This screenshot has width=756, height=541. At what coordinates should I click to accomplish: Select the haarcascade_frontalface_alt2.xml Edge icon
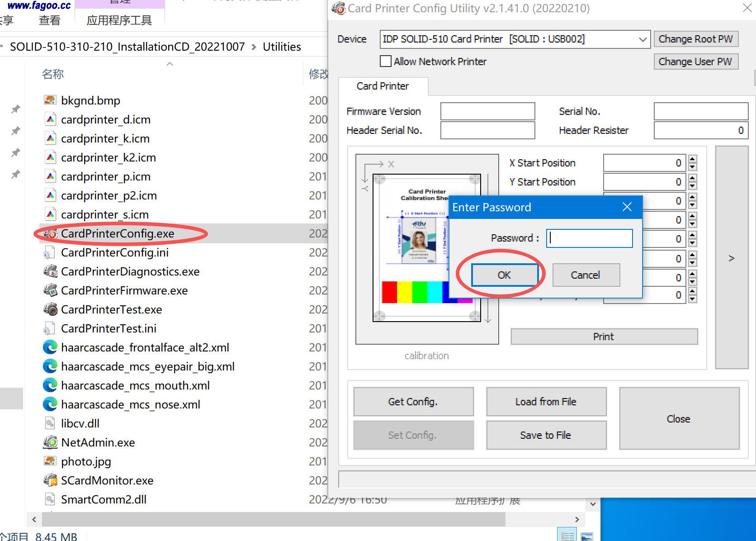(50, 348)
